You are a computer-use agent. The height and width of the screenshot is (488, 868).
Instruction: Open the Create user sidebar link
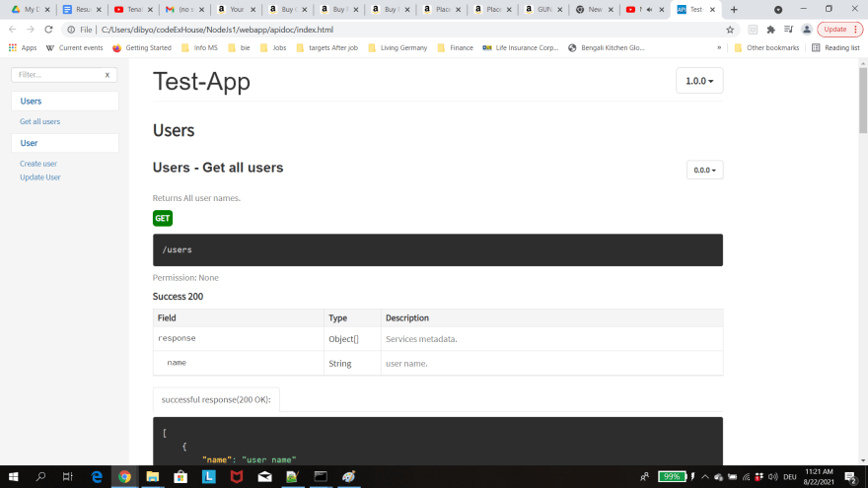[38, 164]
